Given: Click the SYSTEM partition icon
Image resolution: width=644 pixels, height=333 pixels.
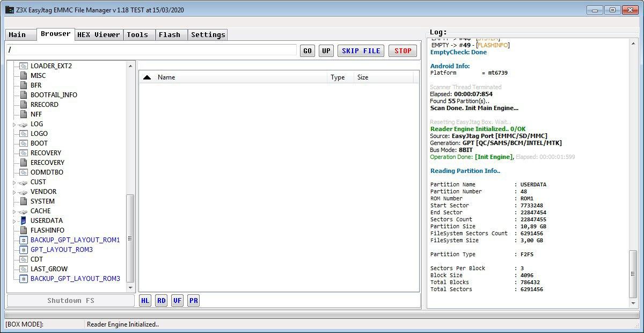Looking at the screenshot, I should 23,201.
